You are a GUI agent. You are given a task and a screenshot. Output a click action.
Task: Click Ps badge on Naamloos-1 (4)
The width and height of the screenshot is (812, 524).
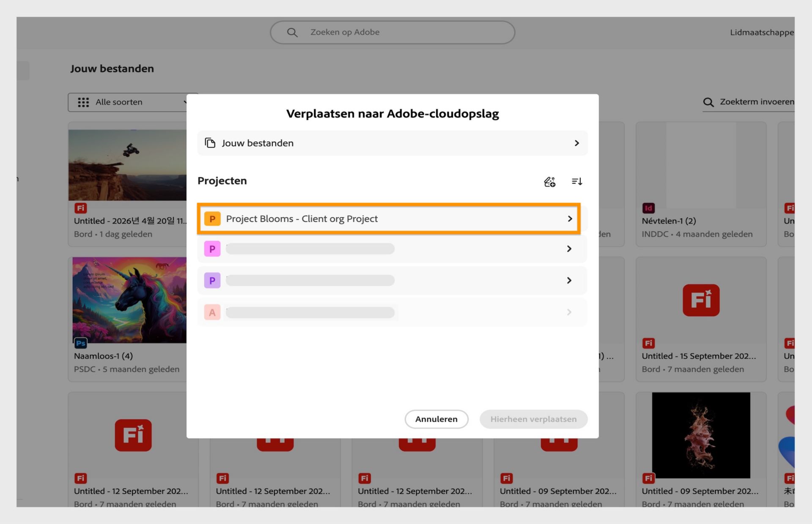click(80, 343)
